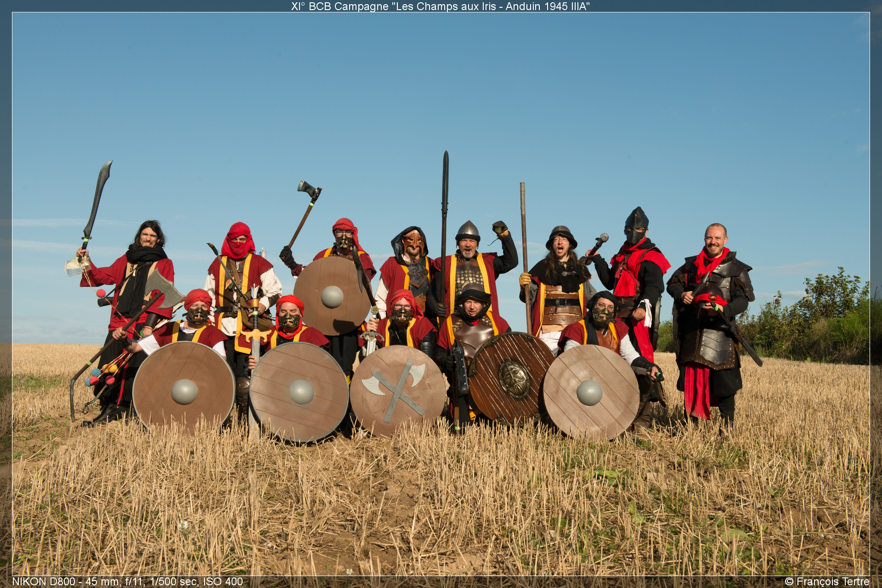The height and width of the screenshot is (588, 882).
Task: Click the photo title caption 'XI° BCB Campagne'
Action: coord(440,6)
